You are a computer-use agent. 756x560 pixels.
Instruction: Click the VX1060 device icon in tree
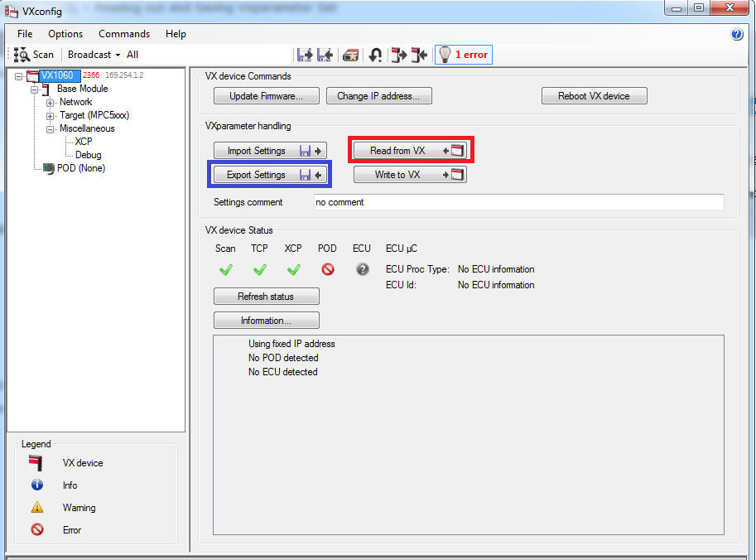[32, 76]
